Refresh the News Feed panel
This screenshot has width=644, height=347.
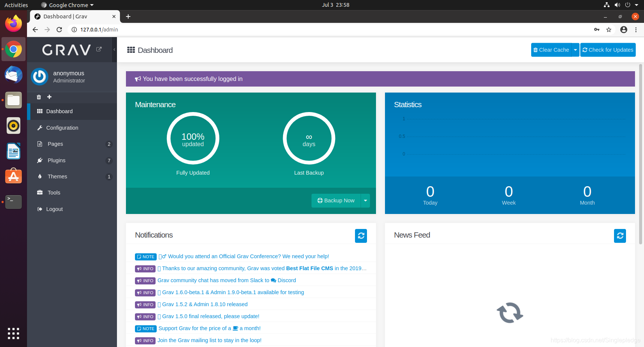(x=620, y=236)
